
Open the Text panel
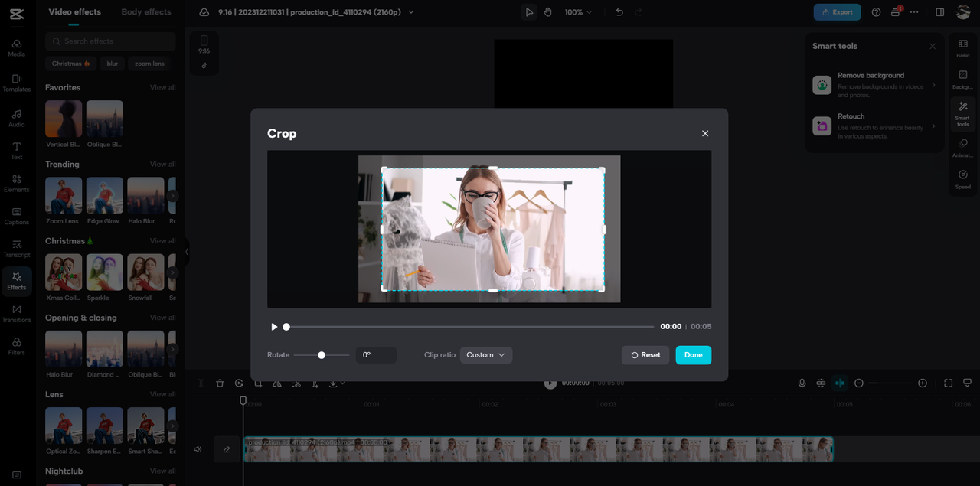tap(16, 148)
